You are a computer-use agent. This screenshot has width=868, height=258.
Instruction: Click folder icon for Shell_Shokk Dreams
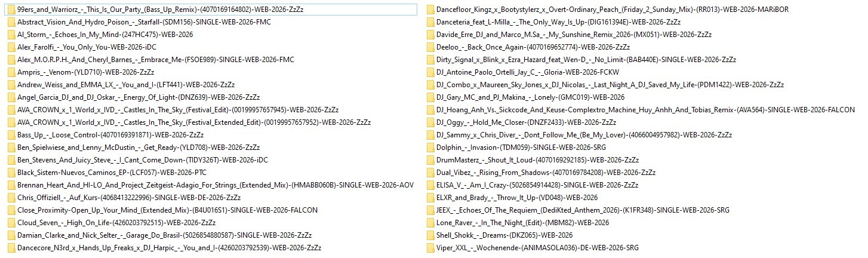click(x=430, y=235)
